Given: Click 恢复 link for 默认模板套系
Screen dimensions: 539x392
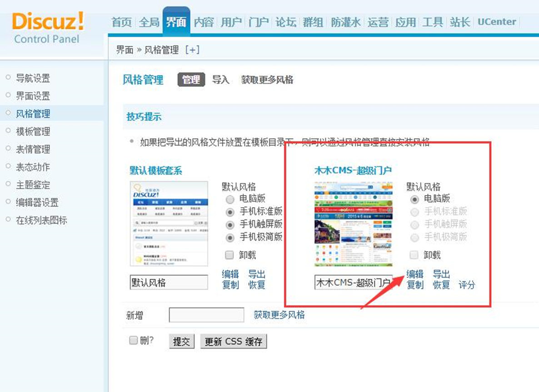Looking at the screenshot, I should (257, 285).
